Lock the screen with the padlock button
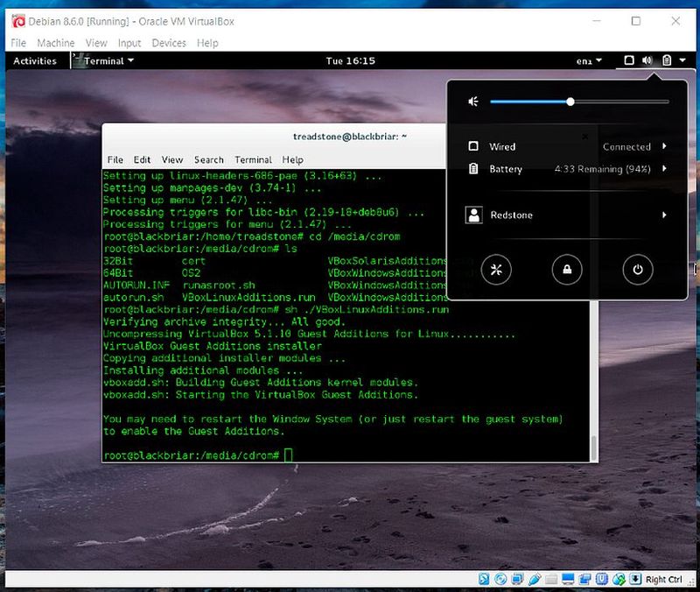 tap(567, 270)
